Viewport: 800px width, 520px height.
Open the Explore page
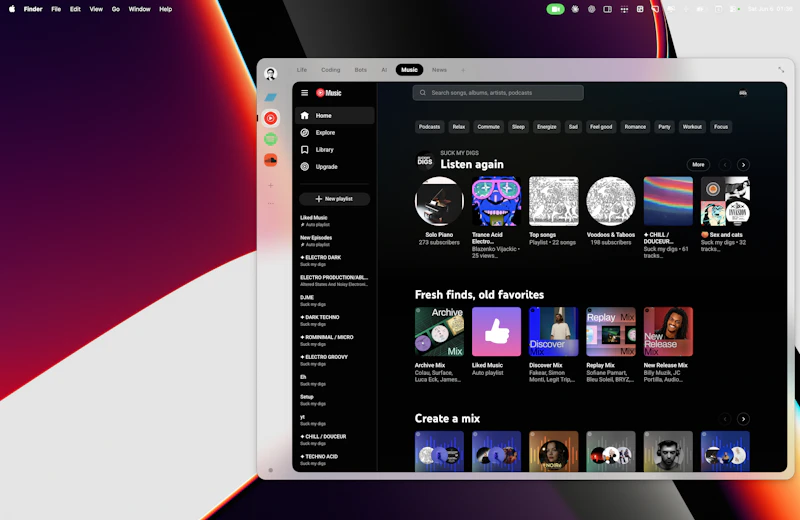tap(335, 133)
